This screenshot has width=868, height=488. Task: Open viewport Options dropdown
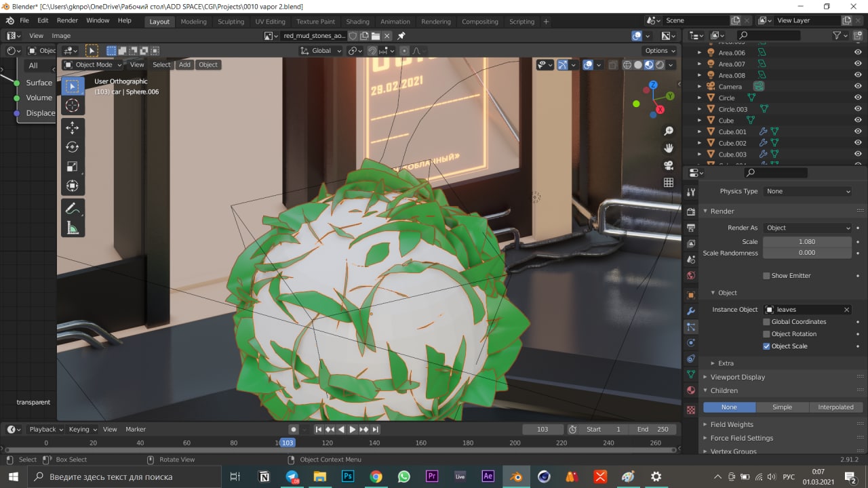click(659, 51)
